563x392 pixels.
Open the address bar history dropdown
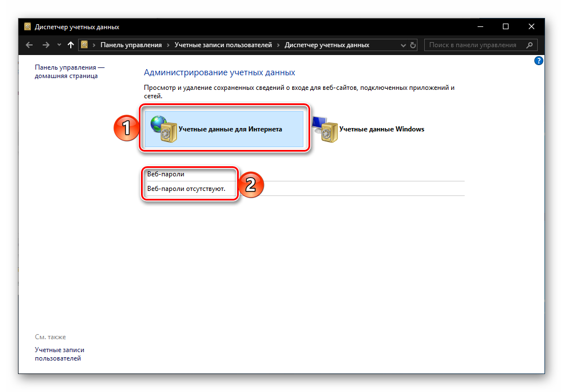point(403,45)
